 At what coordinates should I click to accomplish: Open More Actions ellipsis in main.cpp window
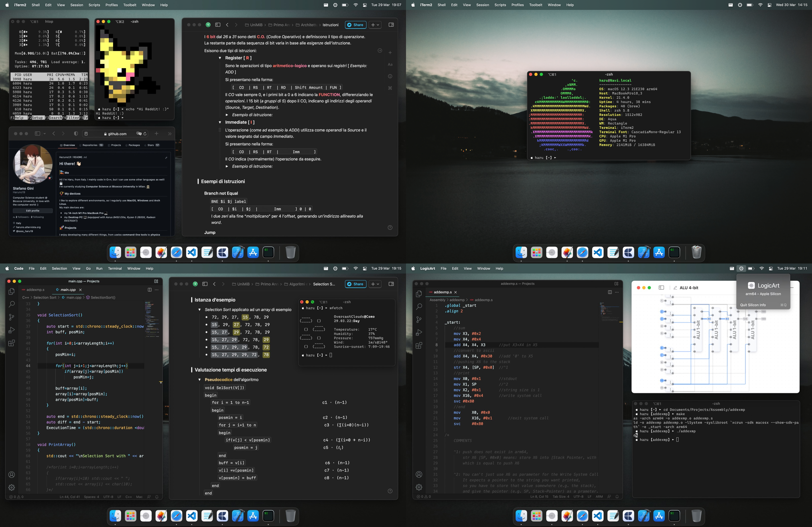click(157, 290)
